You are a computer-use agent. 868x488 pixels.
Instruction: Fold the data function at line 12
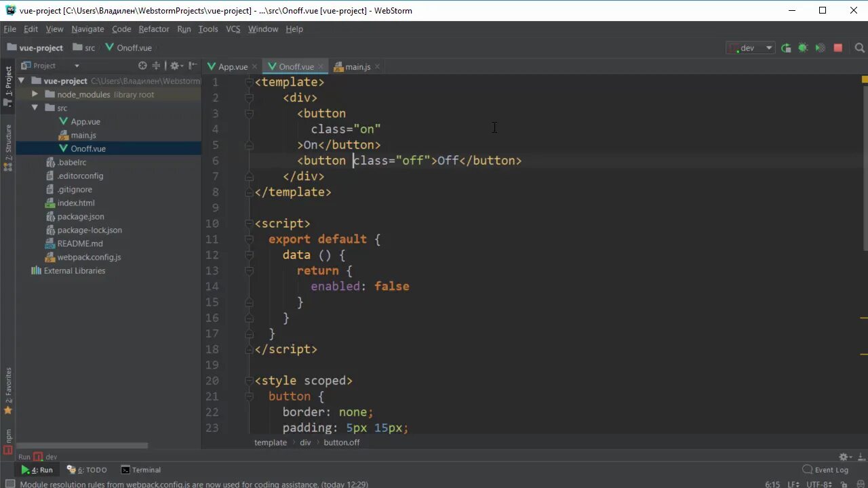[249, 255]
